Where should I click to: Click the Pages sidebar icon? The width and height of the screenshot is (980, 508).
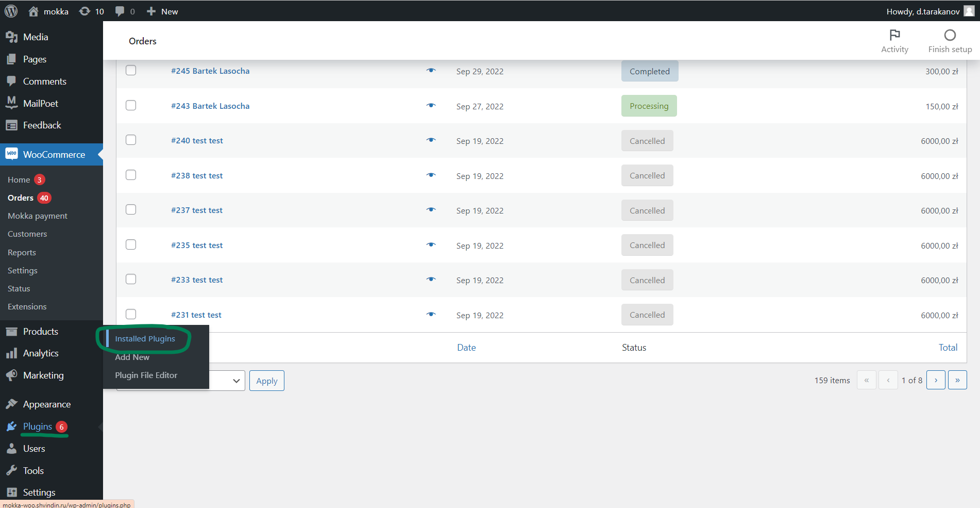pyautogui.click(x=11, y=59)
